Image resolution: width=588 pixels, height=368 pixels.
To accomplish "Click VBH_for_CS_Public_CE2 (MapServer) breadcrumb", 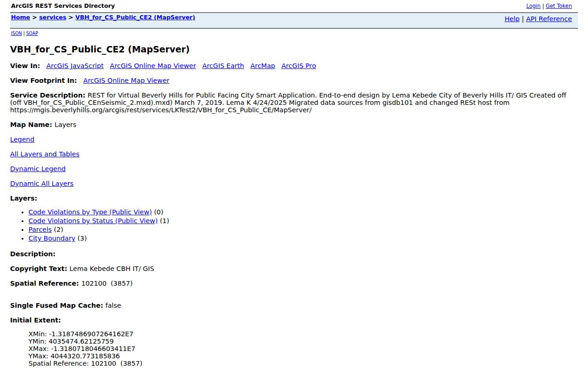I will coord(135,17).
